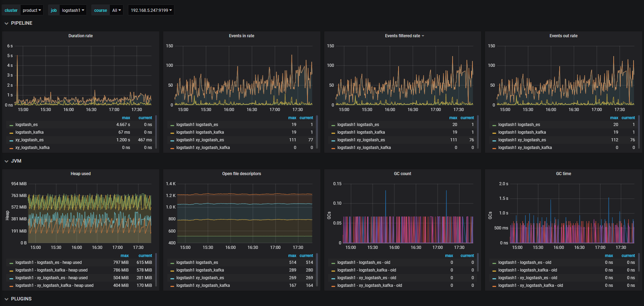This screenshot has width=644, height=306.
Task: Toggle logstash_kafka series in Duration rate legend
Action: (x=29, y=132)
